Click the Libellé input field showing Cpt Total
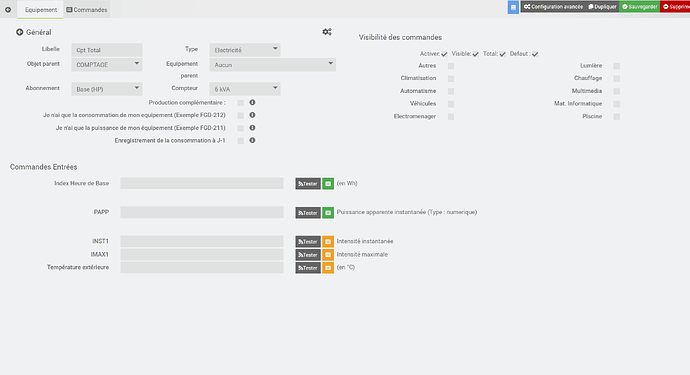Image resolution: width=690 pixels, height=375 pixels. [x=107, y=50]
